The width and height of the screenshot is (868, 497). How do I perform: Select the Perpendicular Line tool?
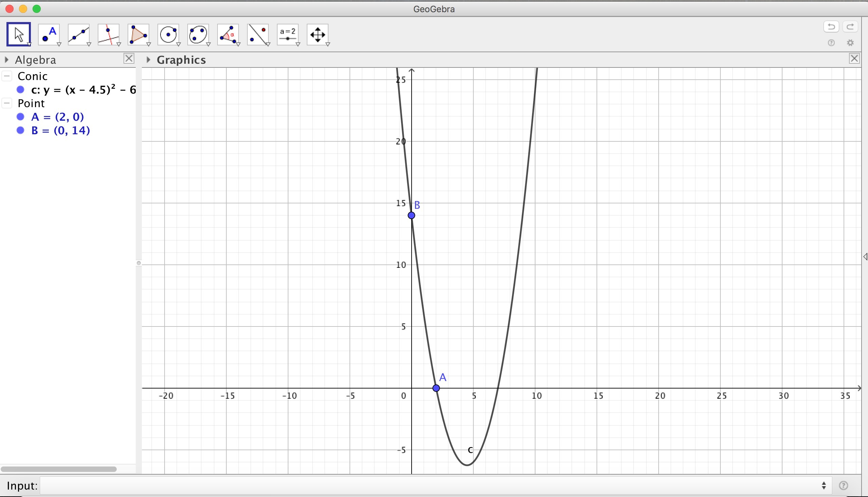coord(109,34)
